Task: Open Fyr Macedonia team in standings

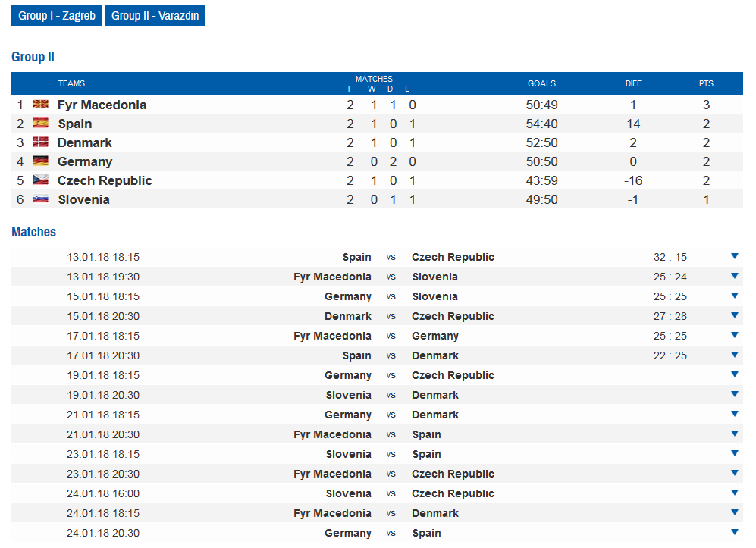Action: coord(102,105)
